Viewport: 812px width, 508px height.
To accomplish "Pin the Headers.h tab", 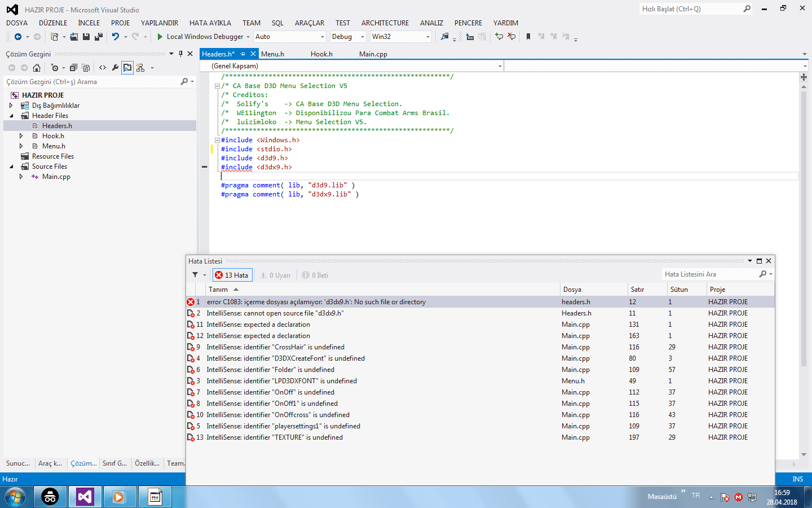I will (x=243, y=54).
